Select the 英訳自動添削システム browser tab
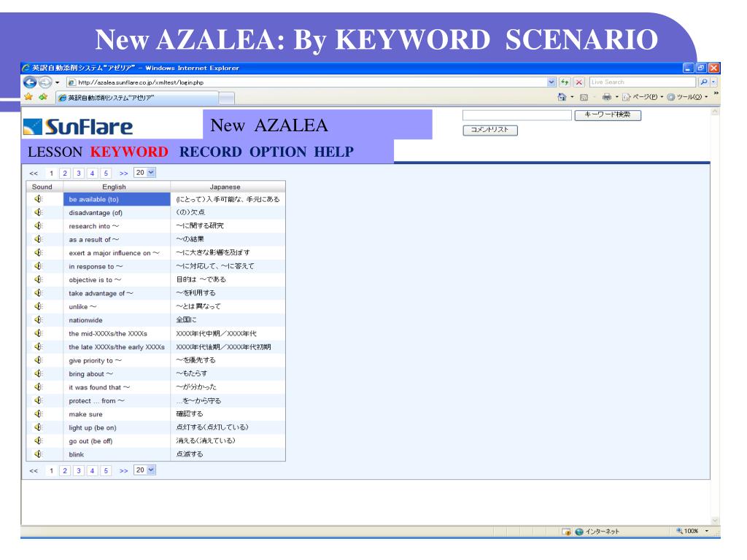The image size is (747, 560). pos(137,98)
